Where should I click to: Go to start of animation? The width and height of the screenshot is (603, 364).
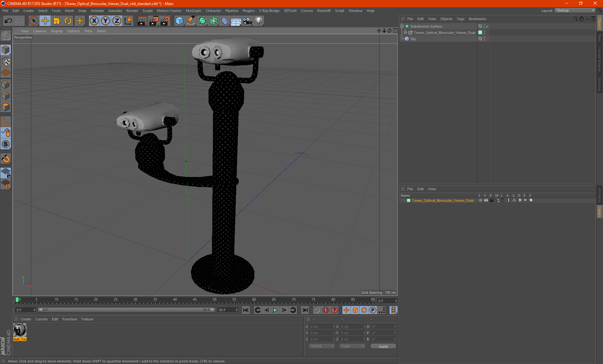coord(246,310)
